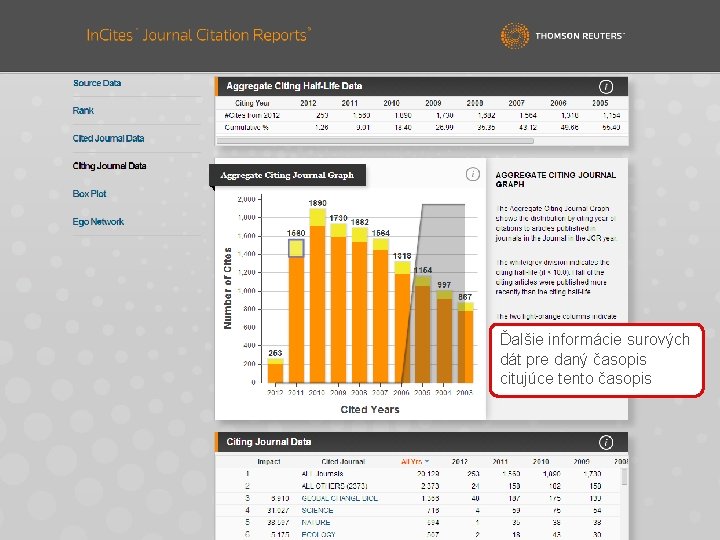The height and width of the screenshot is (540, 720).
Task: Click the Cumulative % row label
Action: [x=246, y=127]
